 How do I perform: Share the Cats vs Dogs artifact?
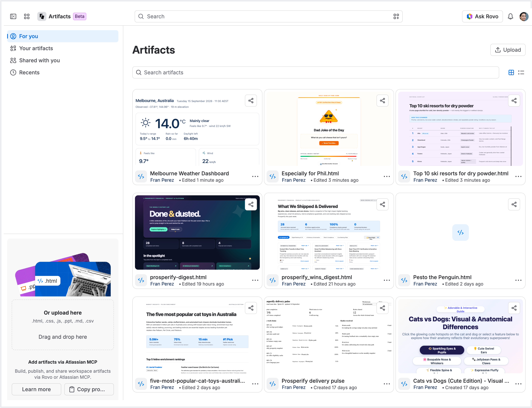point(514,308)
